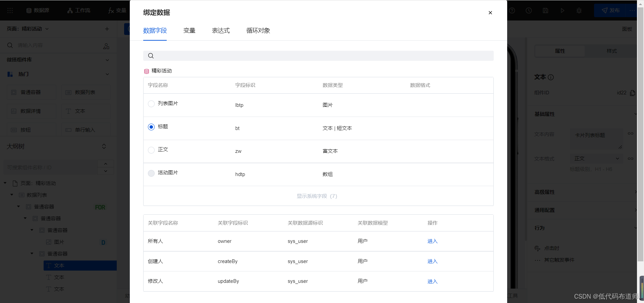This screenshot has width=644, height=303.
Task: Close the 绑定数据 dialog
Action: tap(490, 13)
